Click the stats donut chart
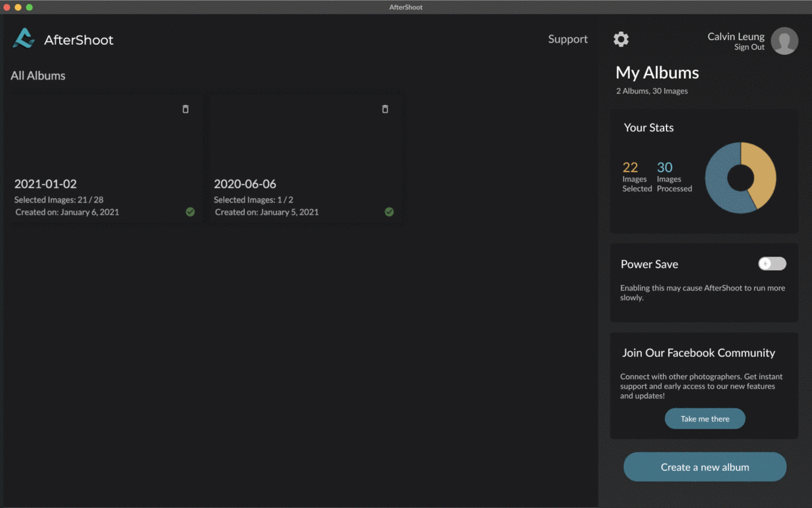The width and height of the screenshot is (812, 508). click(740, 178)
